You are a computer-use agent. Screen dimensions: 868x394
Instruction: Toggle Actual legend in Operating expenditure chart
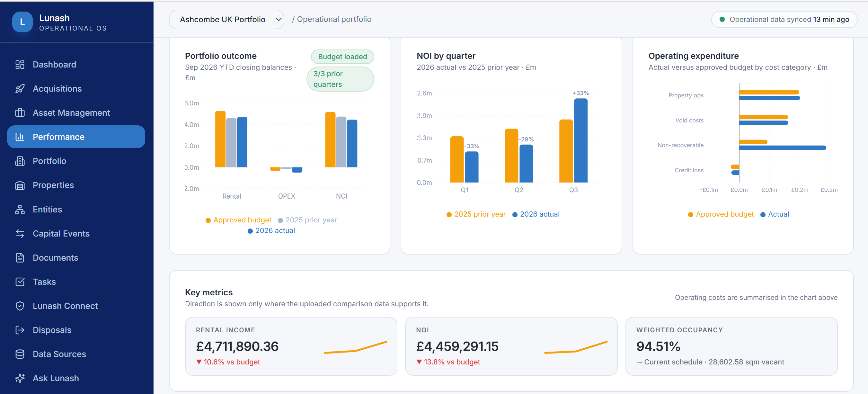pyautogui.click(x=775, y=214)
